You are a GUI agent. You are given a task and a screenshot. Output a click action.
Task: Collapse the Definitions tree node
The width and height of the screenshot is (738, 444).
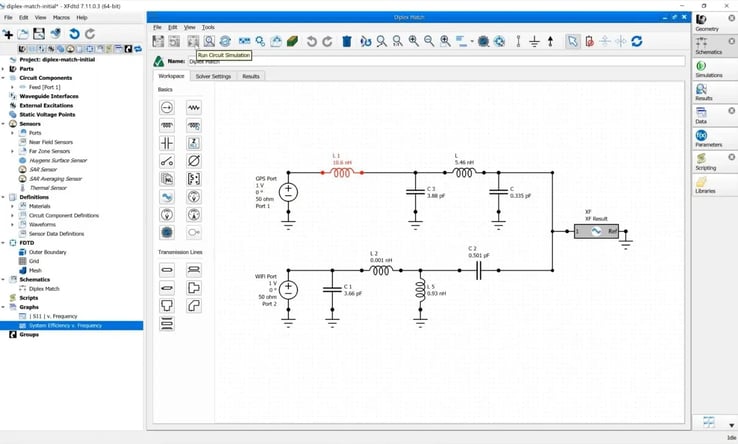coord(5,197)
